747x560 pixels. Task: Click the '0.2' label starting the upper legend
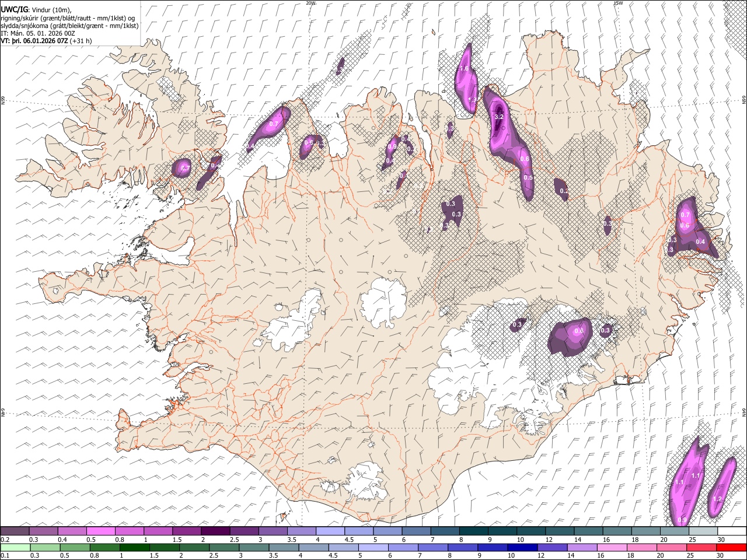pyautogui.click(x=5, y=540)
